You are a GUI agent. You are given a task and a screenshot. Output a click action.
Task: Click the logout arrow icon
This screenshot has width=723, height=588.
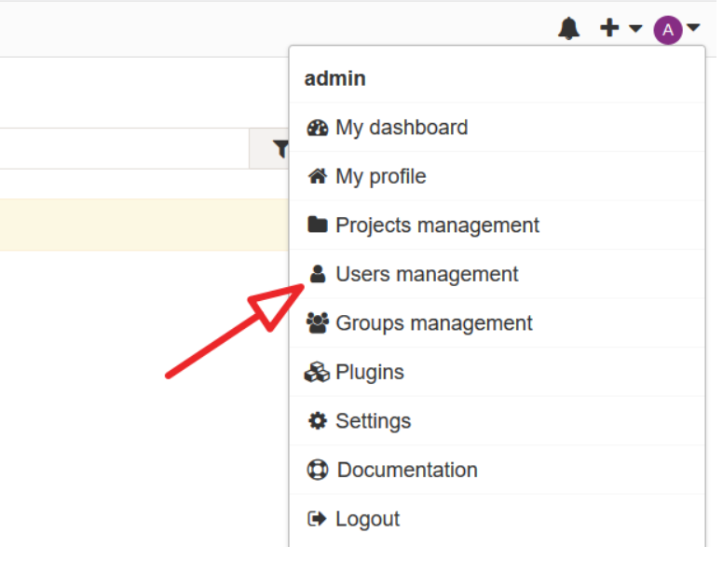(318, 519)
